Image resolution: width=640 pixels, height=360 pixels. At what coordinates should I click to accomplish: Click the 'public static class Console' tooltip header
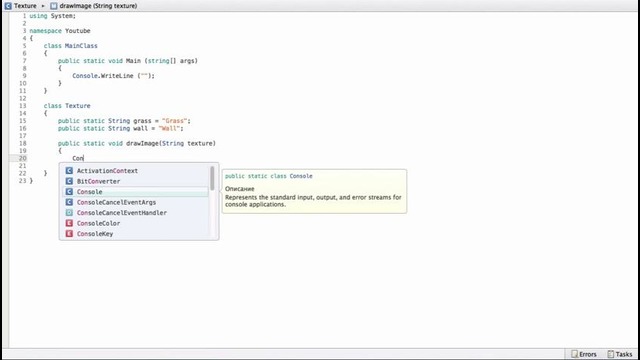[269, 176]
